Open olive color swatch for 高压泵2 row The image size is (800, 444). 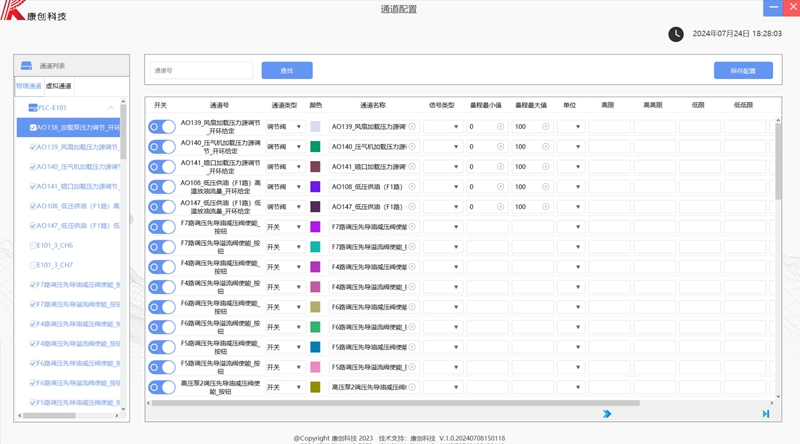tap(315, 387)
